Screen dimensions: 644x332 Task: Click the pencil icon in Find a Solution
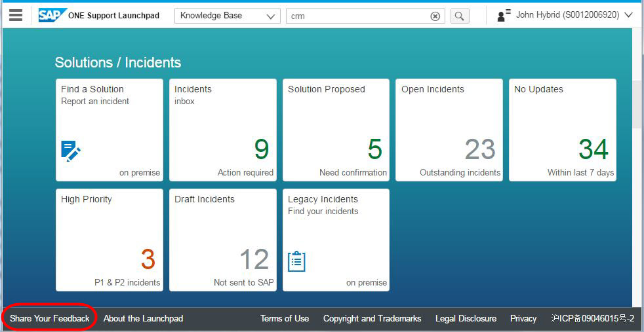pyautogui.click(x=70, y=151)
